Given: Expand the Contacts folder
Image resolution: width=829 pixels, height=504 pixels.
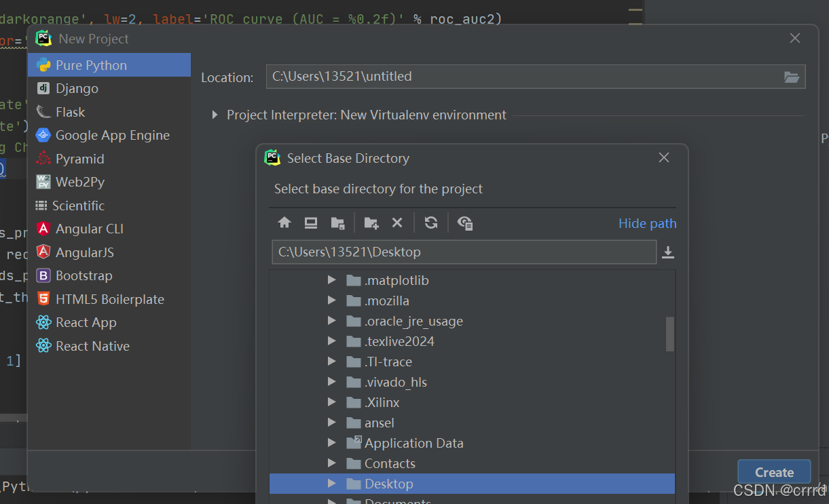Looking at the screenshot, I should click(332, 463).
